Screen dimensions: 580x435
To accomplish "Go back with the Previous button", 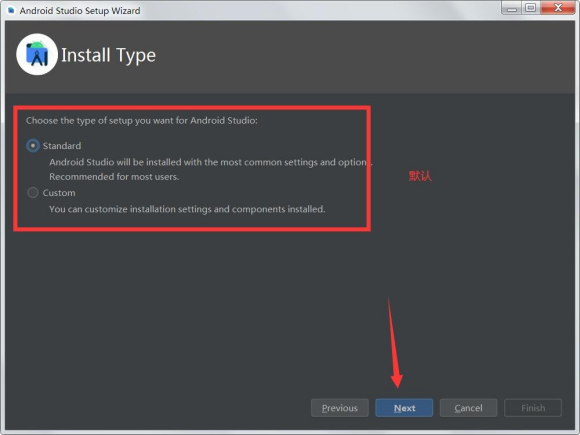I will (340, 408).
